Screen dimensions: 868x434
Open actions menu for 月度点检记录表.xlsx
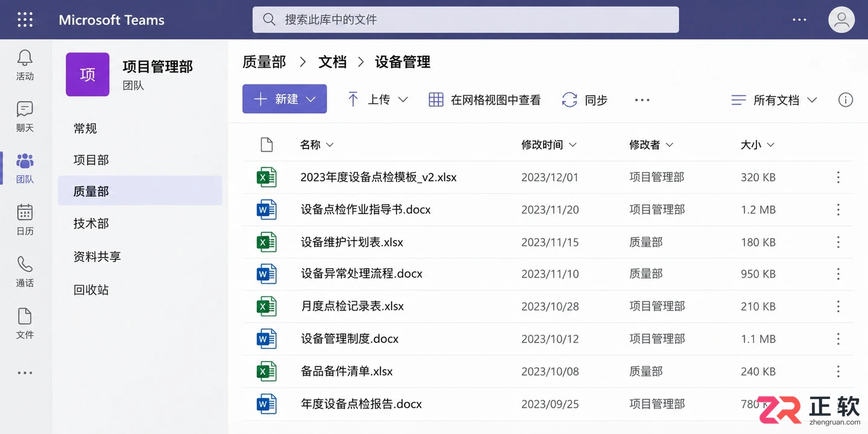pyautogui.click(x=838, y=306)
